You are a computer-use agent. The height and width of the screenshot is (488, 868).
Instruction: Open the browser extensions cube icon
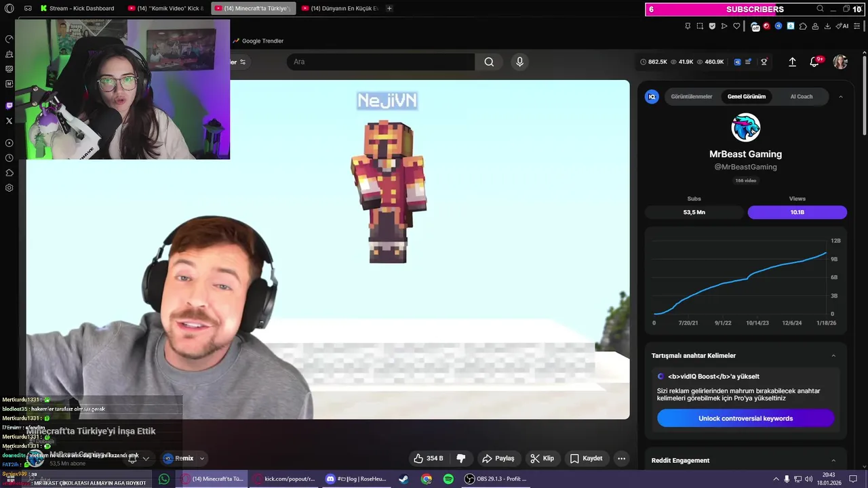(x=803, y=26)
